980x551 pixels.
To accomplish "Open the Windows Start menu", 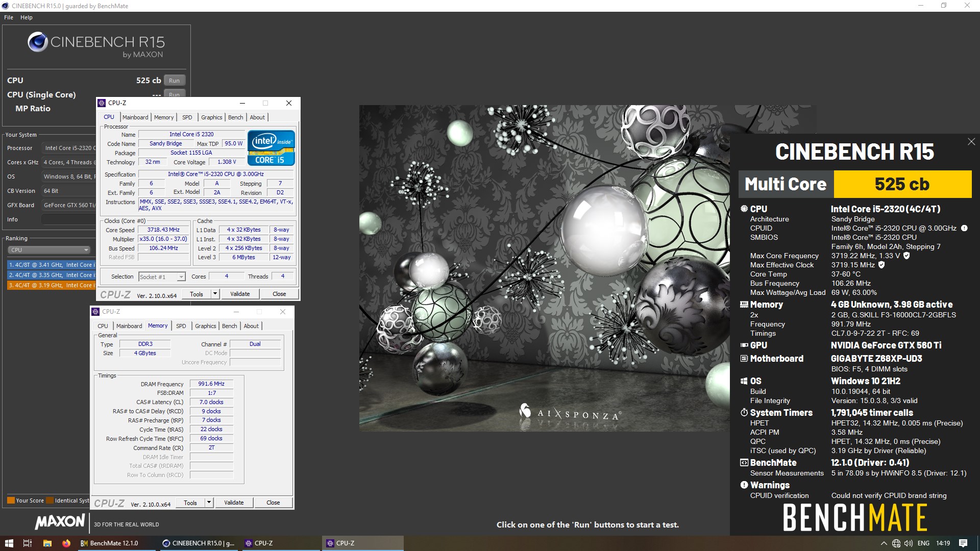I will 9,543.
